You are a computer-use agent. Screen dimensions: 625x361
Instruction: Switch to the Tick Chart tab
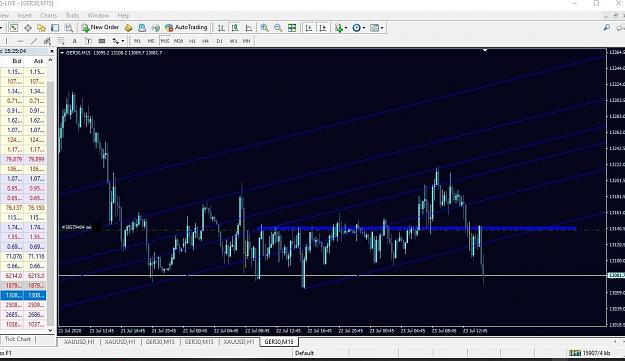18,339
